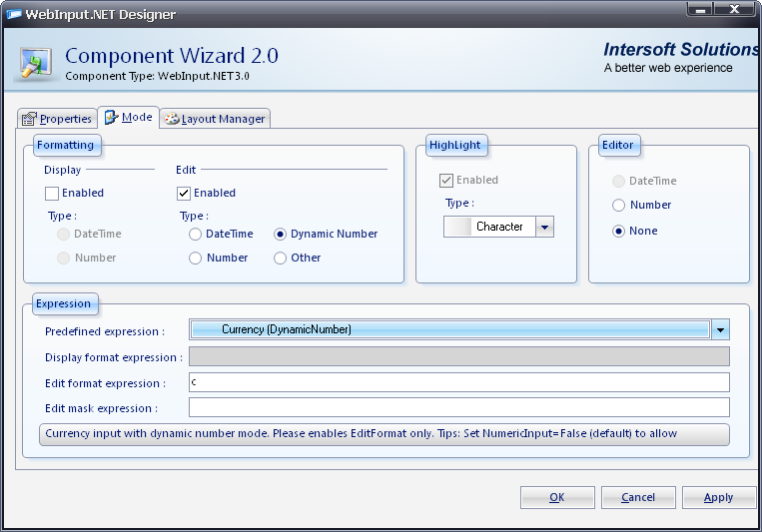Select the Edit type DateTime radio button
Screen dimensions: 762x532
(x=195, y=235)
